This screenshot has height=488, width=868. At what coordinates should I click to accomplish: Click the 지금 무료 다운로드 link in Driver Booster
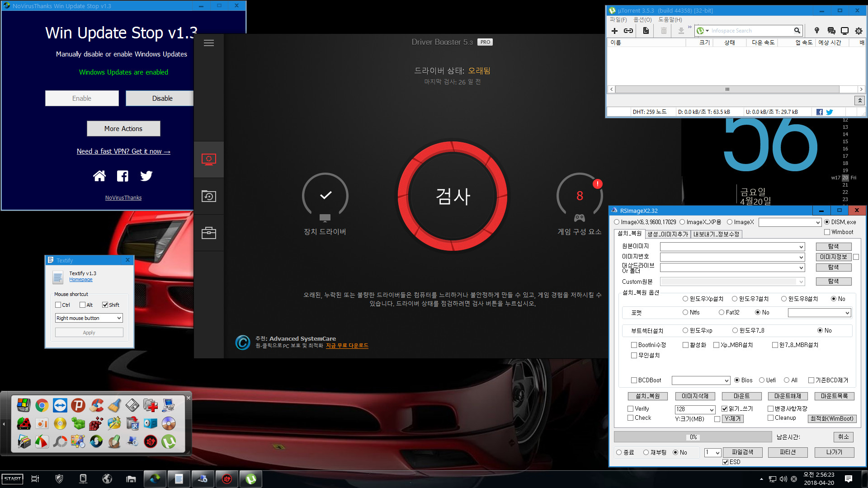[347, 346]
